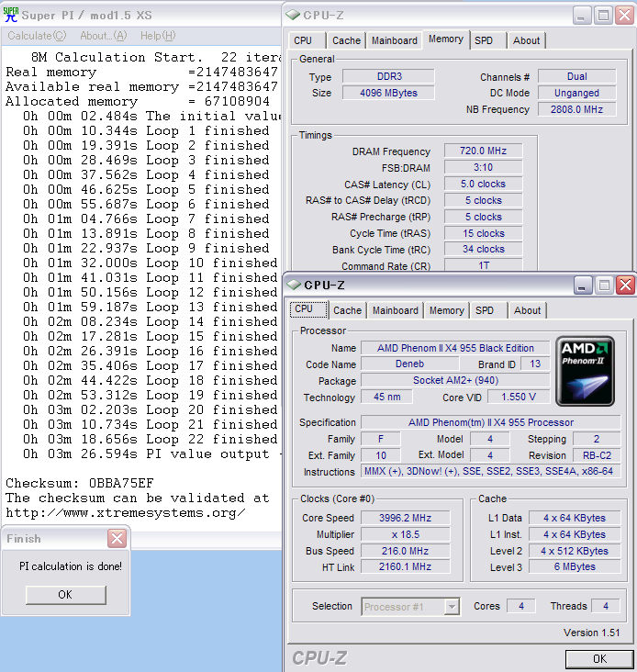
Task: Click the Super PI app icon
Action: pos(11,15)
